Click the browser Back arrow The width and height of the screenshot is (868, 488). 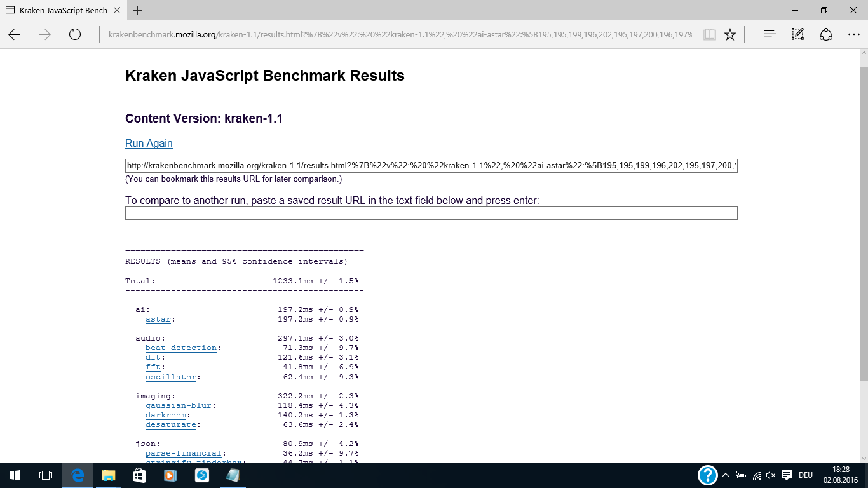point(15,35)
